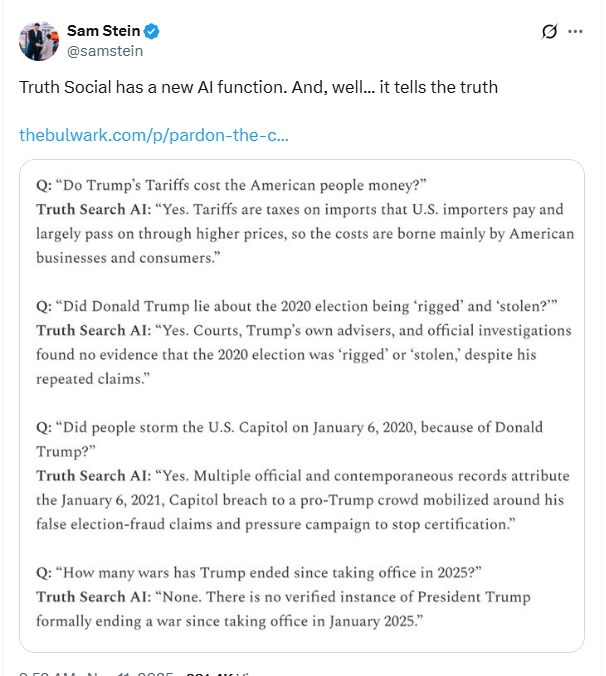Click the 'Multiple official and contemporaneous records' answer

(x=303, y=500)
